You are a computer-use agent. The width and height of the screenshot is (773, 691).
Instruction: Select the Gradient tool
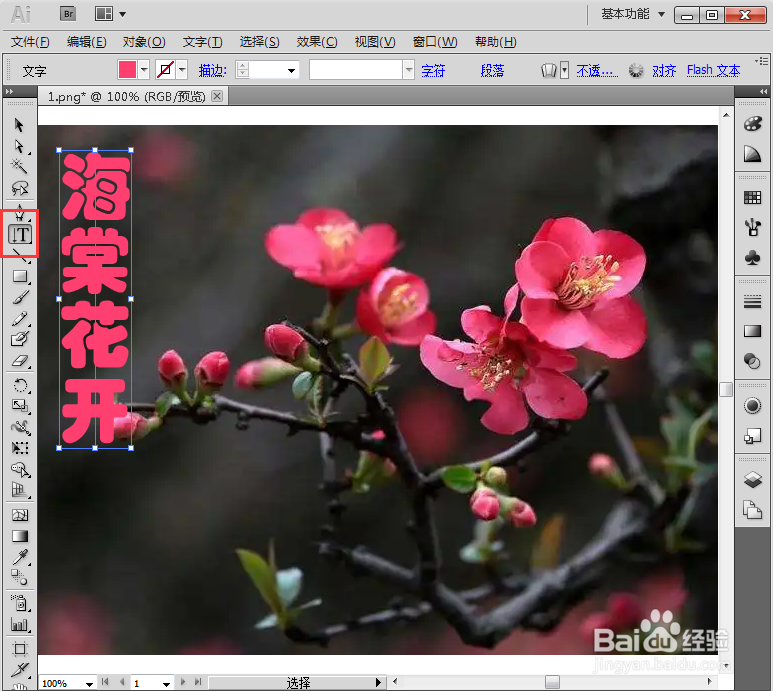20,536
